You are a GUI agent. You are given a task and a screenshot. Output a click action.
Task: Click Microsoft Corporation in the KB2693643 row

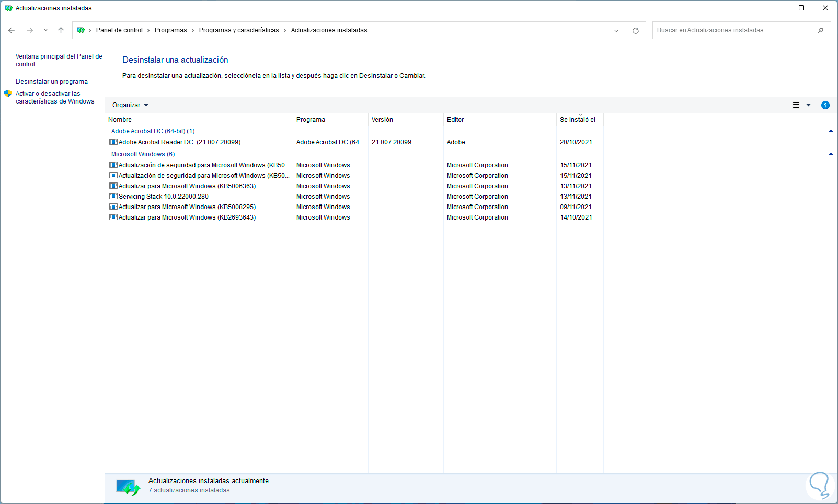tap(477, 217)
